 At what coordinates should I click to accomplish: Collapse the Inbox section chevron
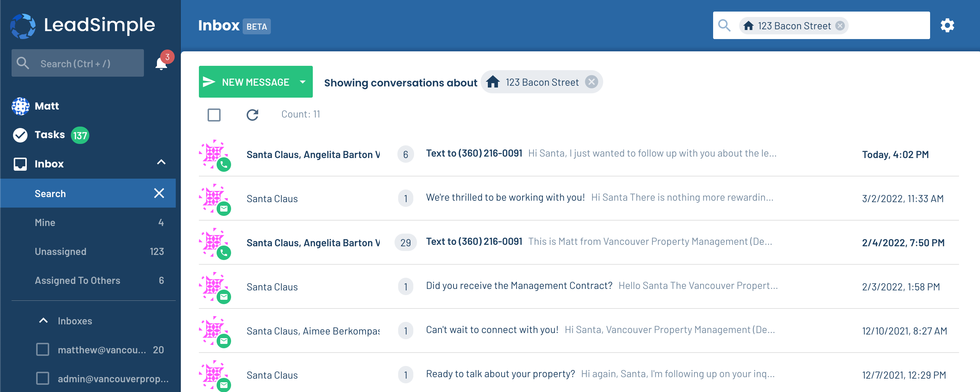(x=161, y=162)
